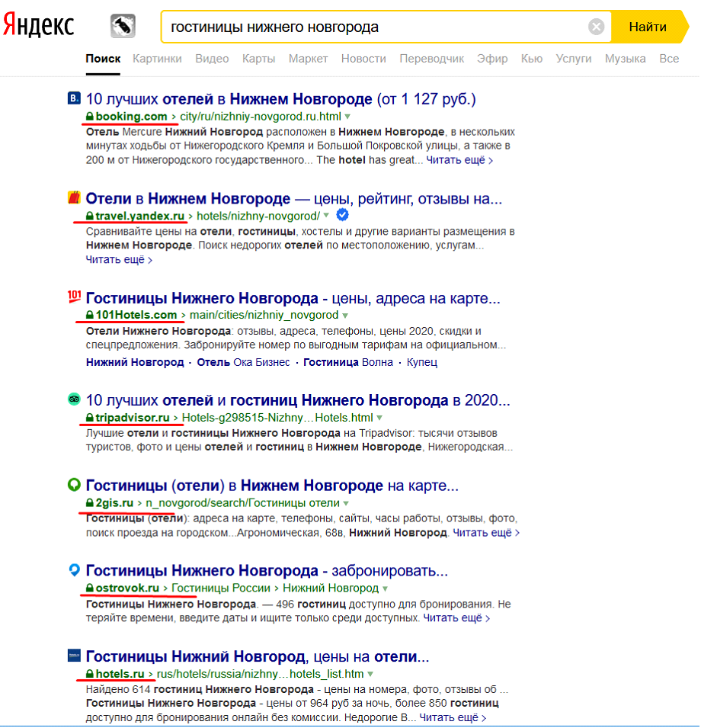Click the lock icon before 2gis.ru

90,503
